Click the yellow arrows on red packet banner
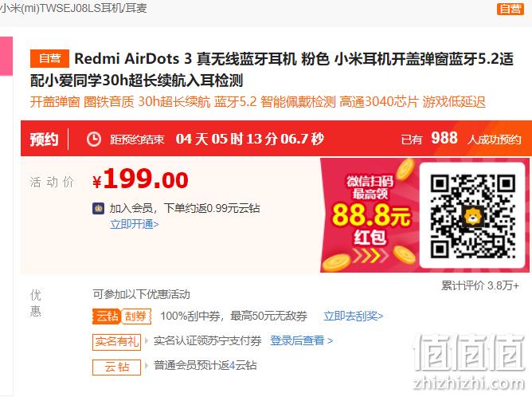 coord(370,256)
